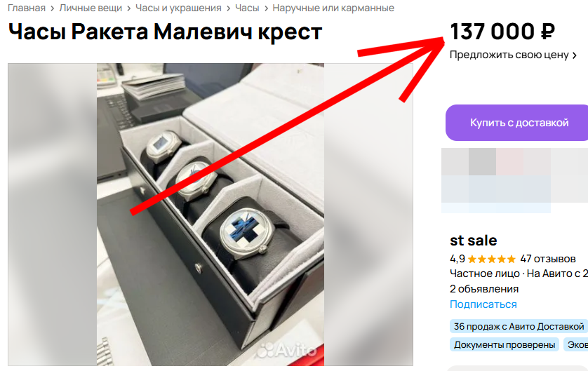This screenshot has height=371, width=588.
Task: Open seller profile st sale
Action: pyautogui.click(x=473, y=241)
